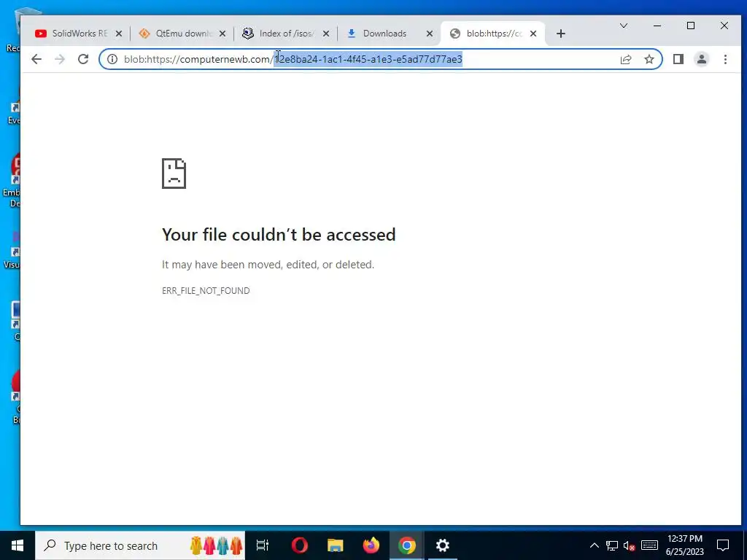747x560 pixels.
Task: Expand the tab search chevron
Action: coord(624,26)
